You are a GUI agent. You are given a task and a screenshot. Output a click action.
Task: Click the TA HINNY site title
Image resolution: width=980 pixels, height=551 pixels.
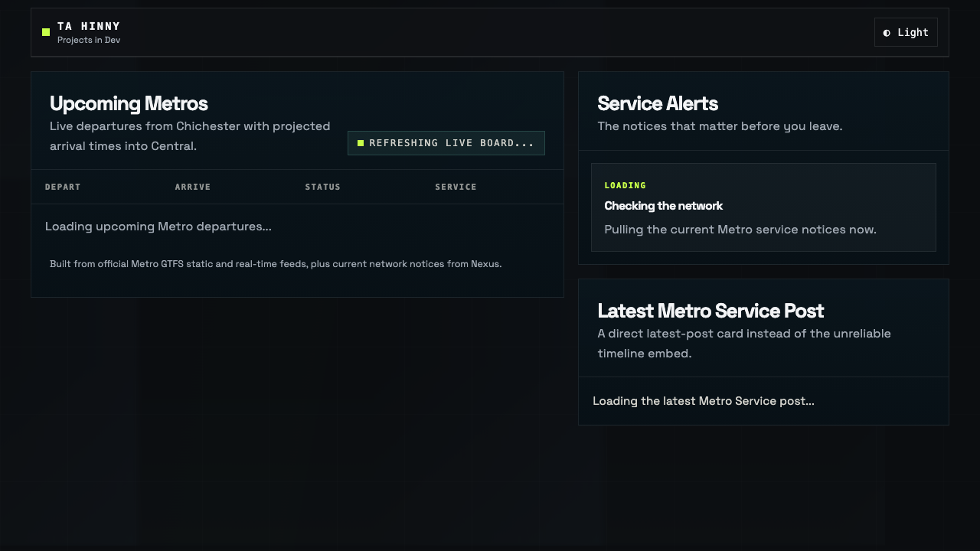pos(89,26)
